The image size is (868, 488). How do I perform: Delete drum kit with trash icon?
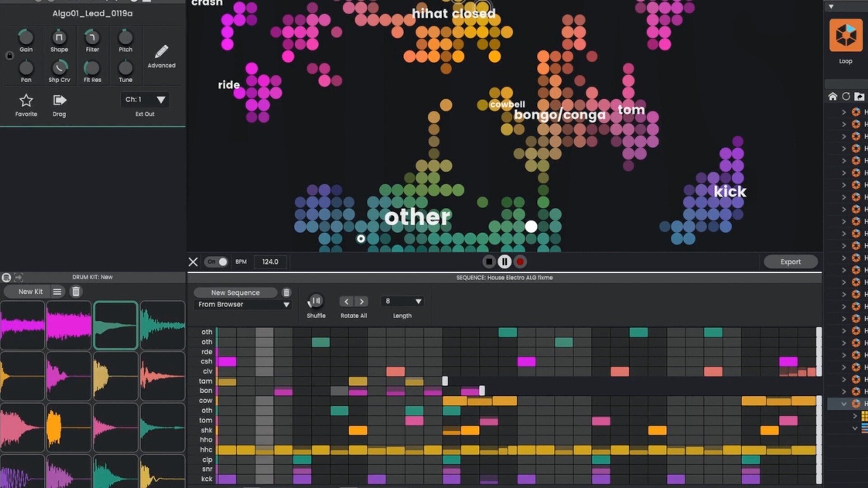(76, 292)
